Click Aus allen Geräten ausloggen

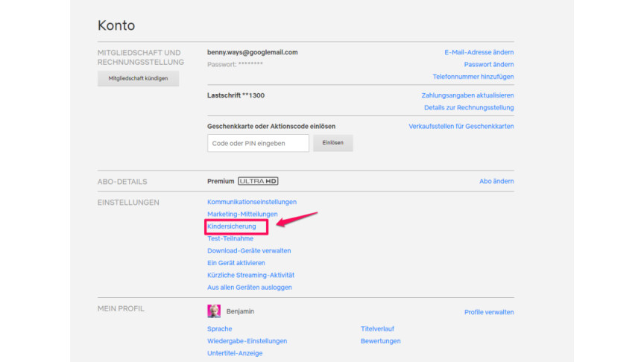click(x=250, y=288)
